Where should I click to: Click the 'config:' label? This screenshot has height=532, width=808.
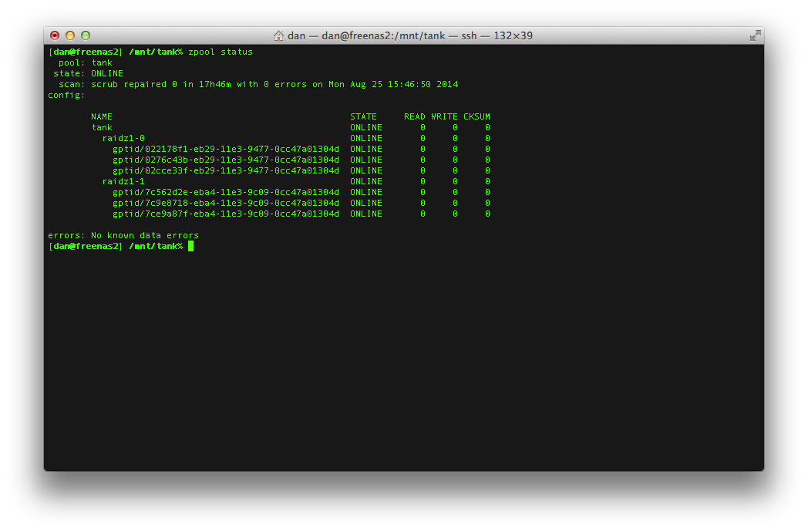(66, 96)
